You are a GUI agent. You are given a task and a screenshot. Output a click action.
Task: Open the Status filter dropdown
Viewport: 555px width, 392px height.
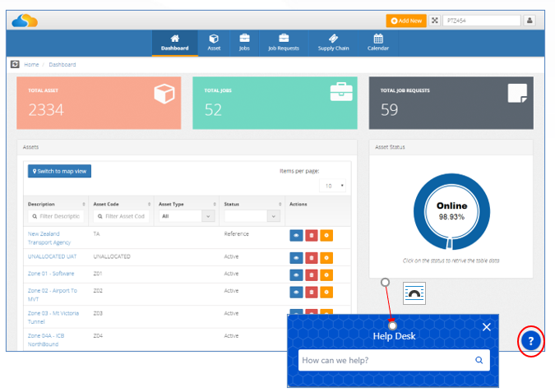252,216
